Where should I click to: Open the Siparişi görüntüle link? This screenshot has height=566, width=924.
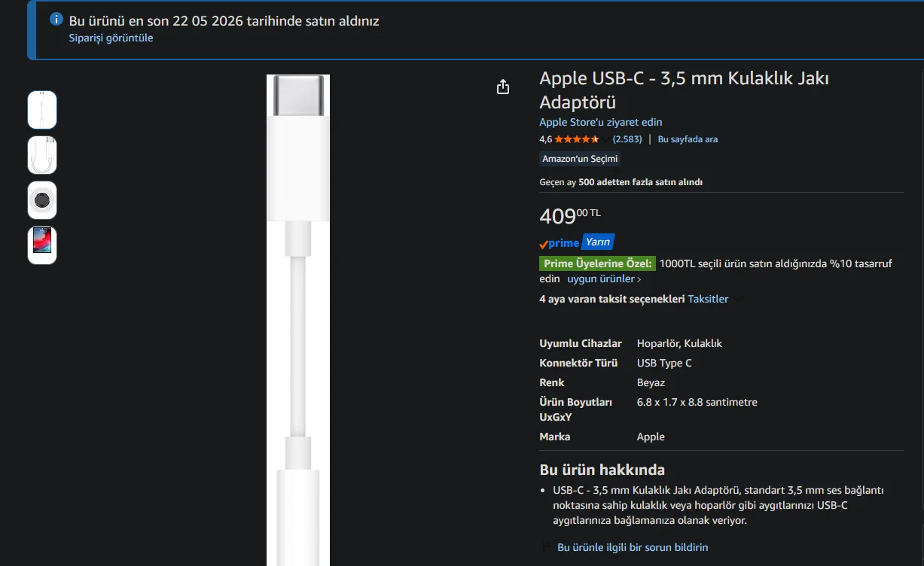(x=111, y=38)
